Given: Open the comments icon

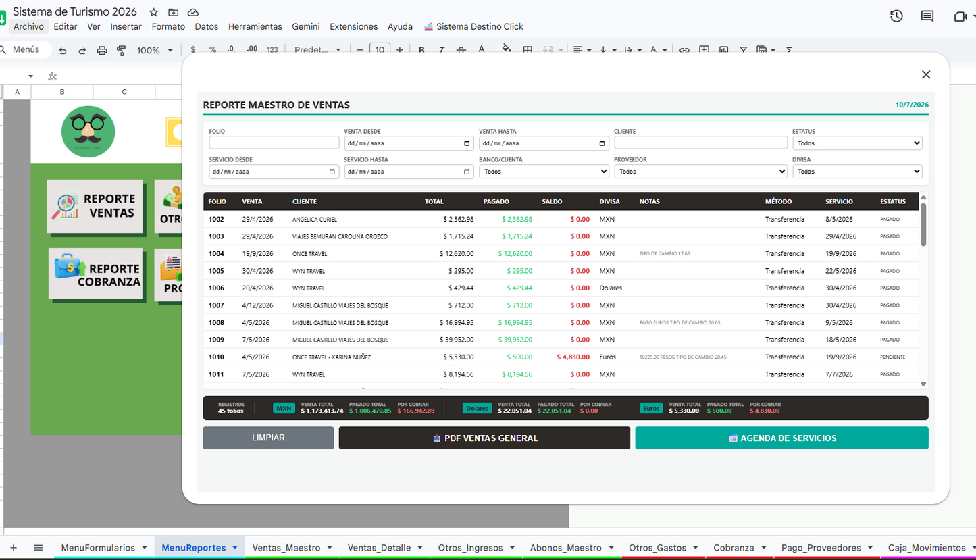Looking at the screenshot, I should 927,16.
